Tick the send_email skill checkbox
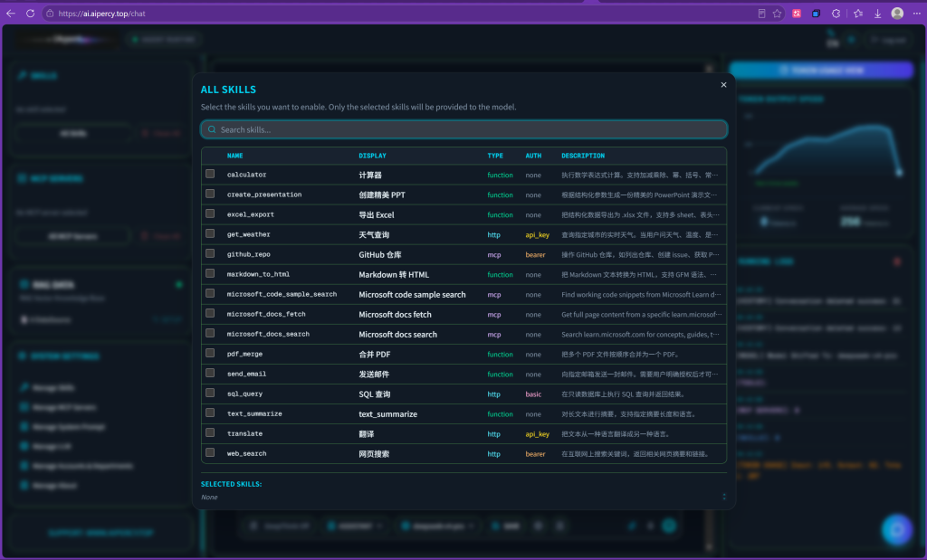 (x=210, y=374)
